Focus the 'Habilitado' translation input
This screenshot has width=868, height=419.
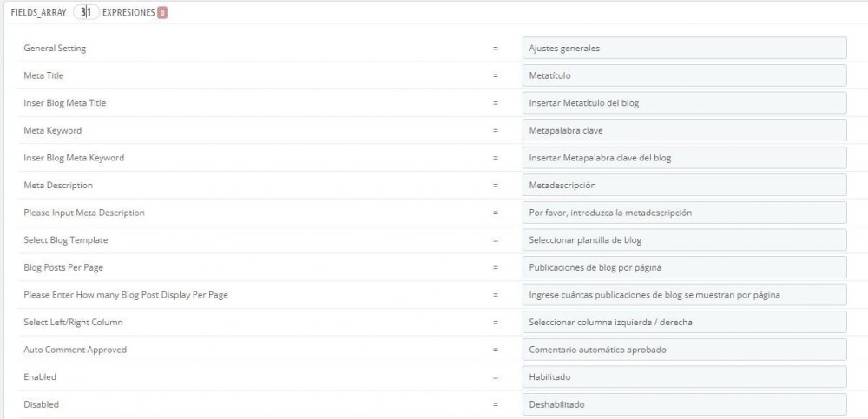[684, 377]
